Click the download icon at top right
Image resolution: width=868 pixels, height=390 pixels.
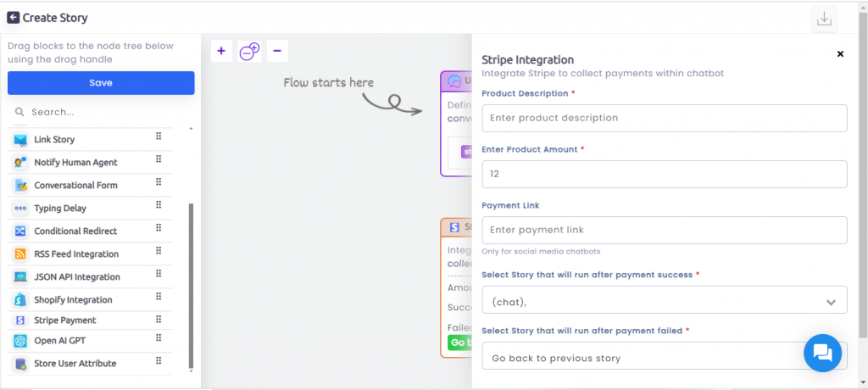pyautogui.click(x=824, y=19)
